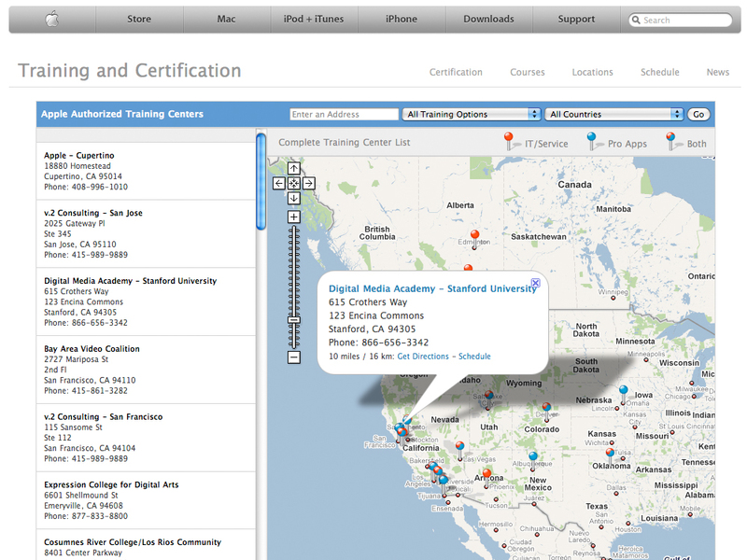Screen dimensions: 747x560
Task: Select Expression College for Digital Arts listing
Action: click(146, 500)
